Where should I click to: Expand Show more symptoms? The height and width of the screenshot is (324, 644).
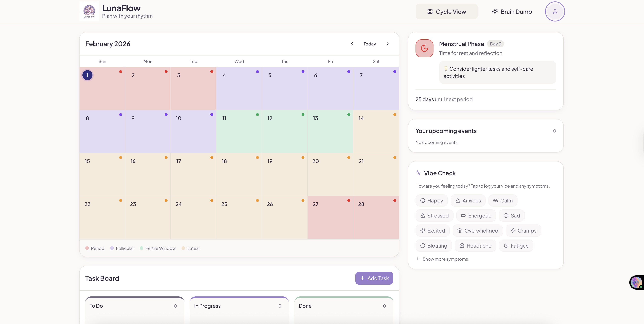[442, 259]
